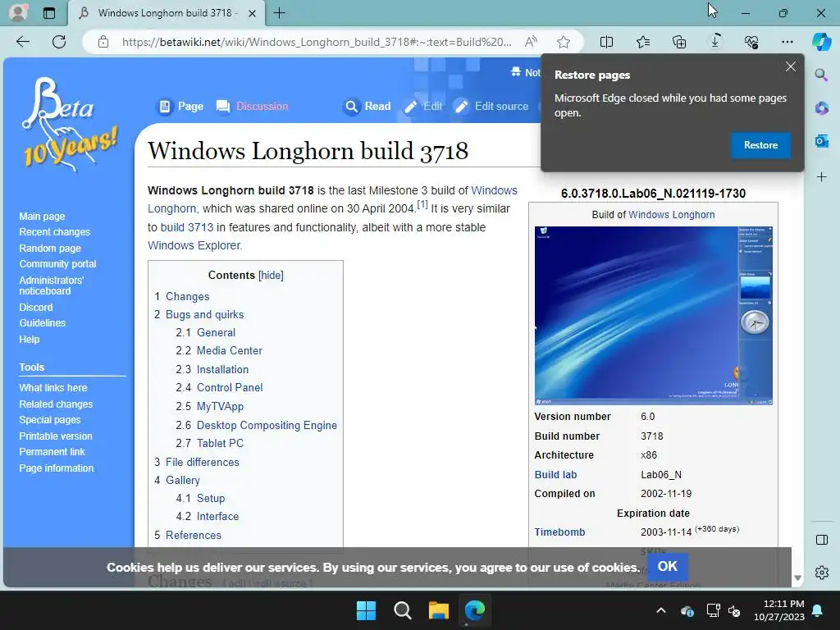The height and width of the screenshot is (630, 840).
Task: Open Longhorn desktop screenshot thumbnail
Action: 653,316
